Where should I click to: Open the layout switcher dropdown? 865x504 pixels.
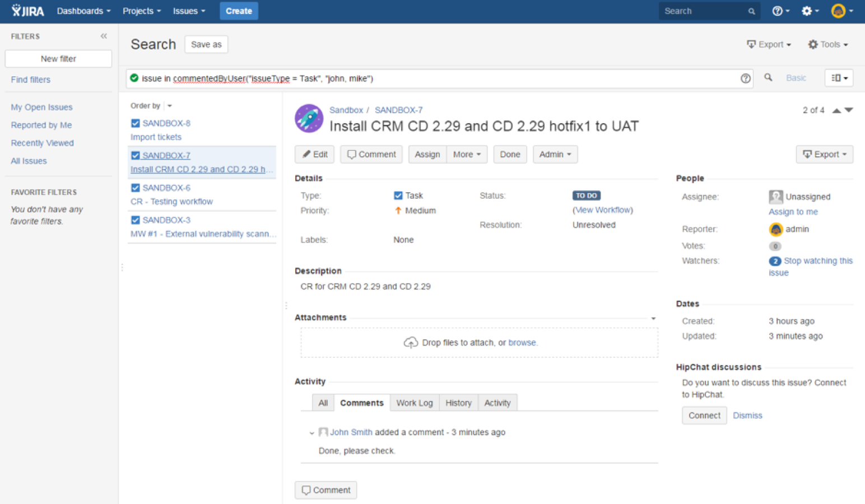(839, 78)
